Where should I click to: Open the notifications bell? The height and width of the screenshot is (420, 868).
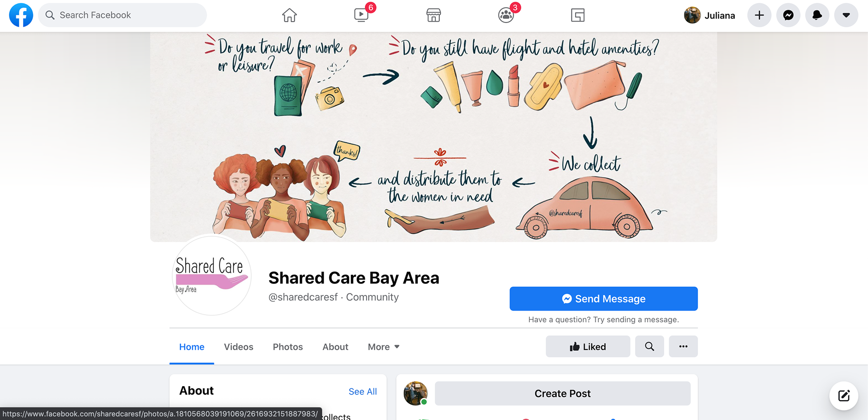(817, 15)
